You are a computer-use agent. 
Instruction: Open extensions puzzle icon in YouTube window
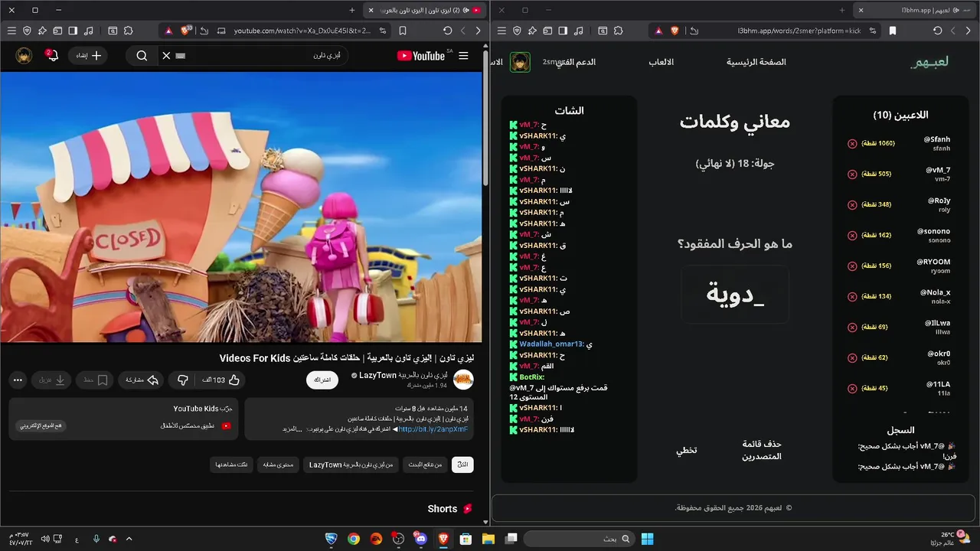128,31
